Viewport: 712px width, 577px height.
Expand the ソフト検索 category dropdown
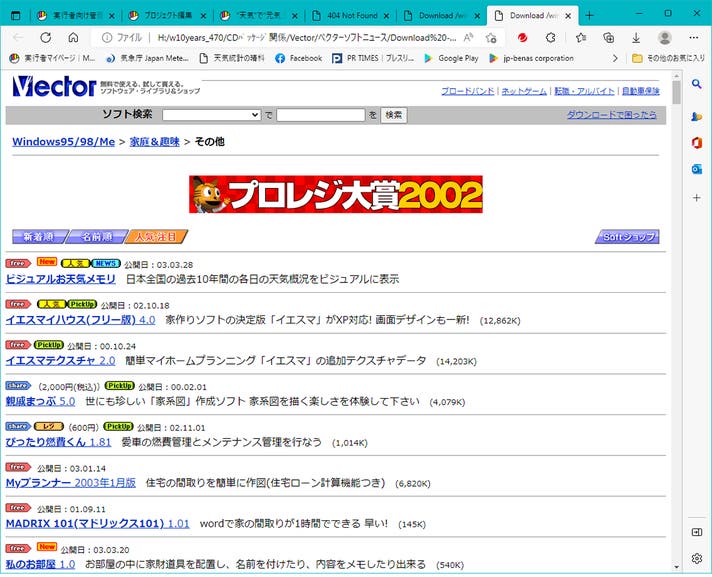(x=211, y=115)
